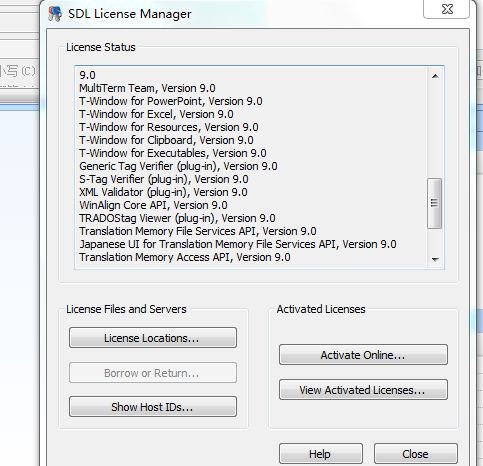Select Japanese UI for Translation Memory line
483x466 pixels.
(238, 244)
